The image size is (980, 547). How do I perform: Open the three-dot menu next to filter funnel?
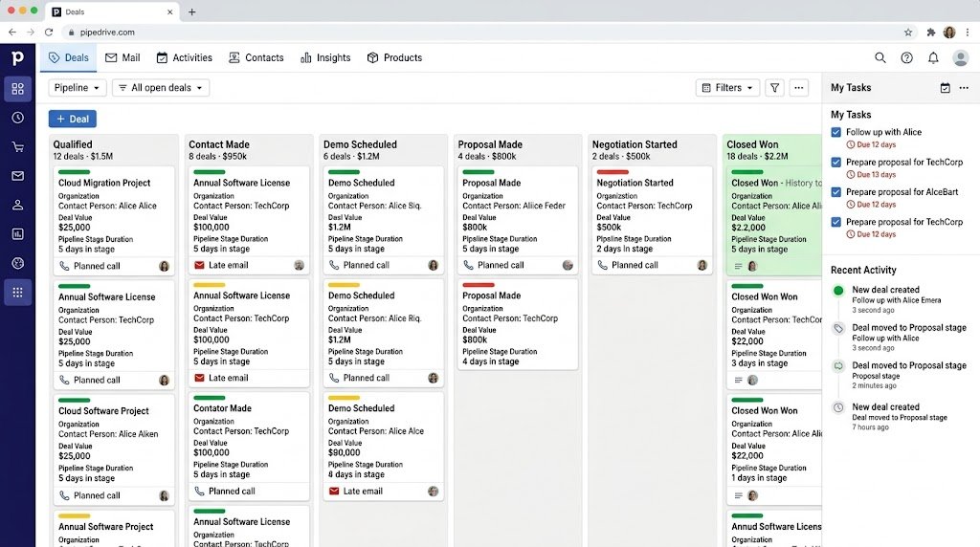799,88
